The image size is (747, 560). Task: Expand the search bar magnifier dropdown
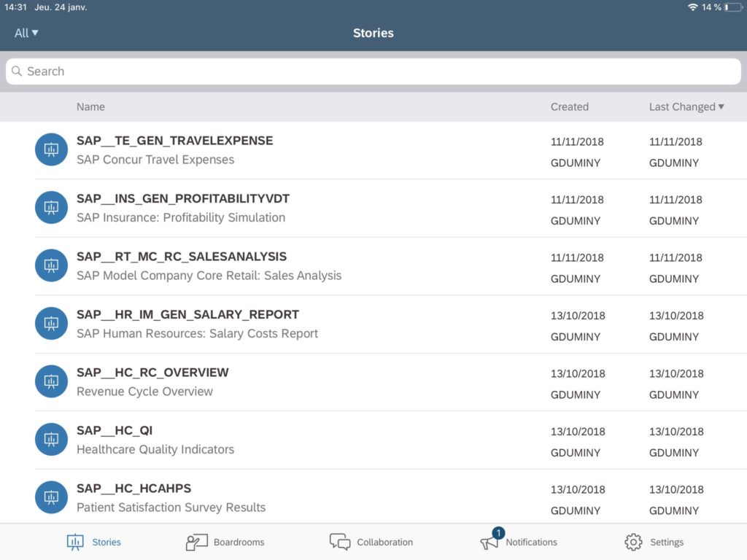pos(17,71)
